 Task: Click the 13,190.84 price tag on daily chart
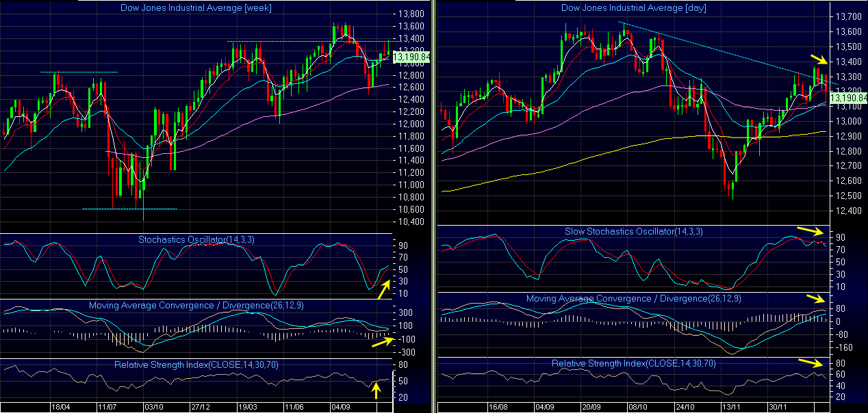click(x=847, y=98)
